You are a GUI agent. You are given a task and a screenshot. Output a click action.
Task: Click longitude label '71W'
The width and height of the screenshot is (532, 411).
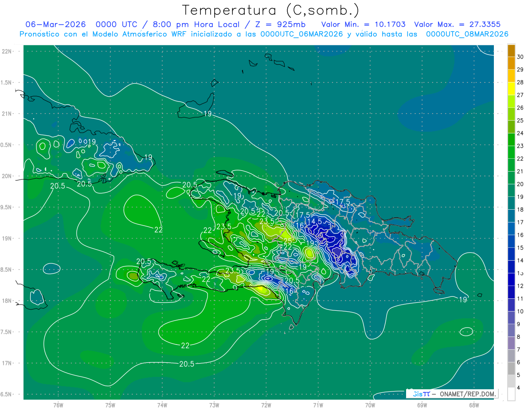pyautogui.click(x=318, y=405)
